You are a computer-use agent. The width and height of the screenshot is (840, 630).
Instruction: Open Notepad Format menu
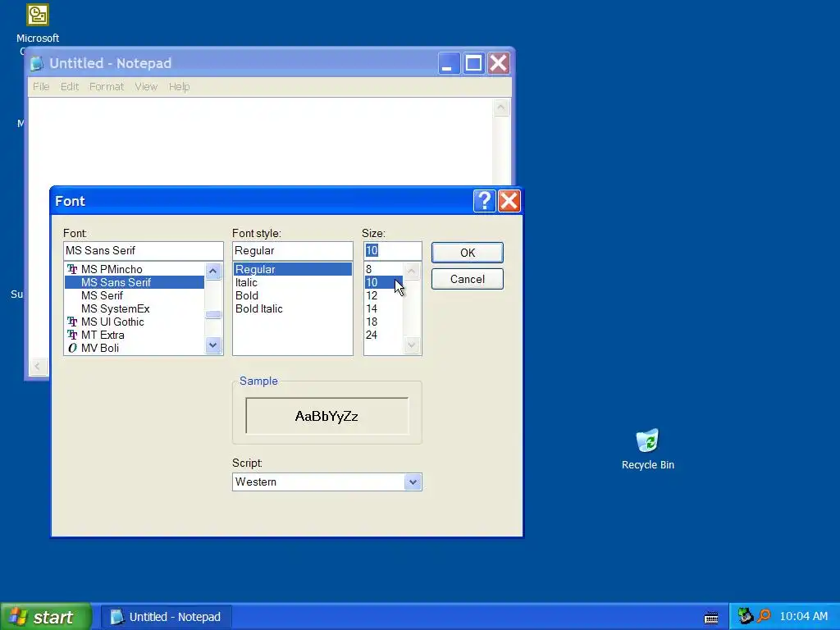click(106, 87)
